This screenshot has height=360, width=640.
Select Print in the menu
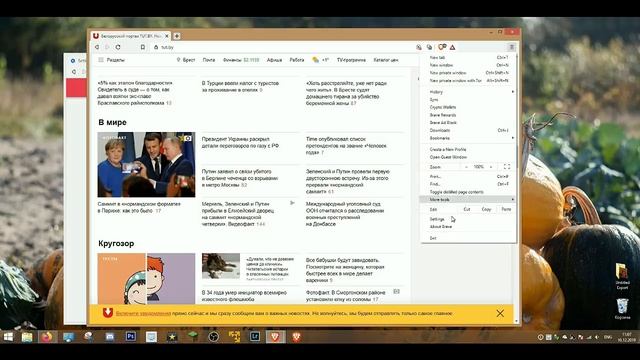[x=469, y=176]
